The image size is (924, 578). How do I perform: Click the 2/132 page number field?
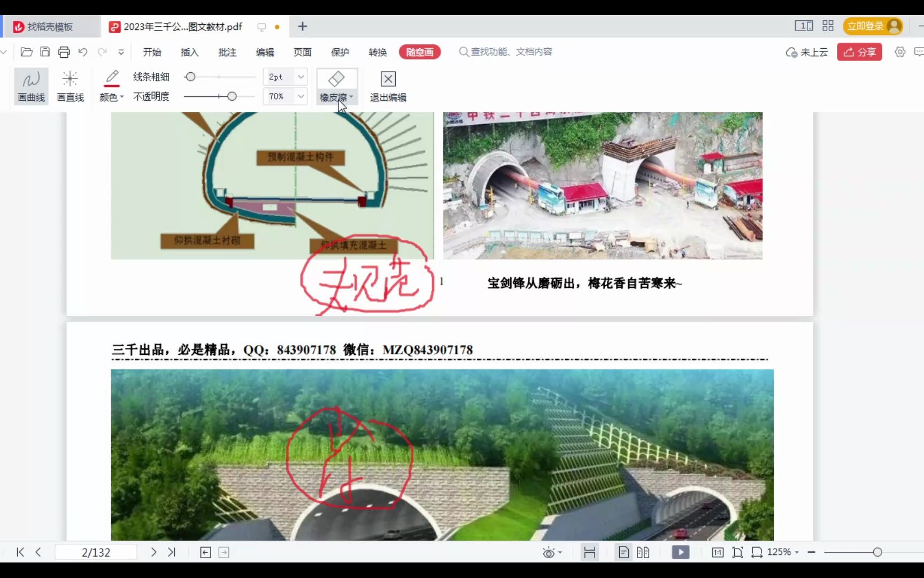[96, 552]
